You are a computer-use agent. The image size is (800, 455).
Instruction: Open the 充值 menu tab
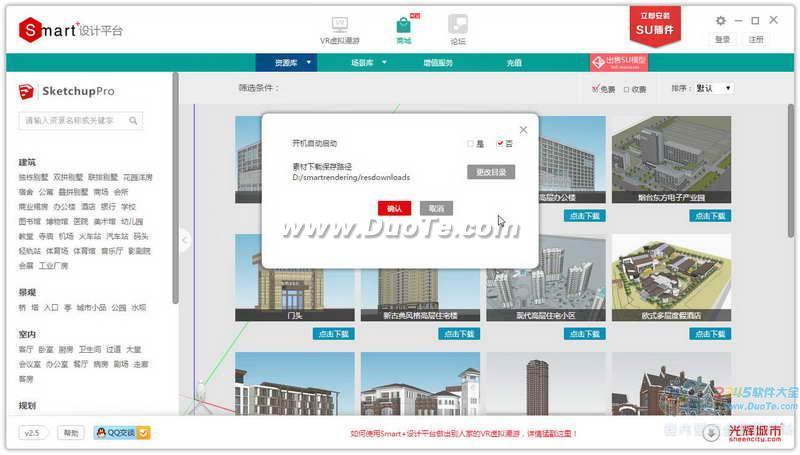514,63
